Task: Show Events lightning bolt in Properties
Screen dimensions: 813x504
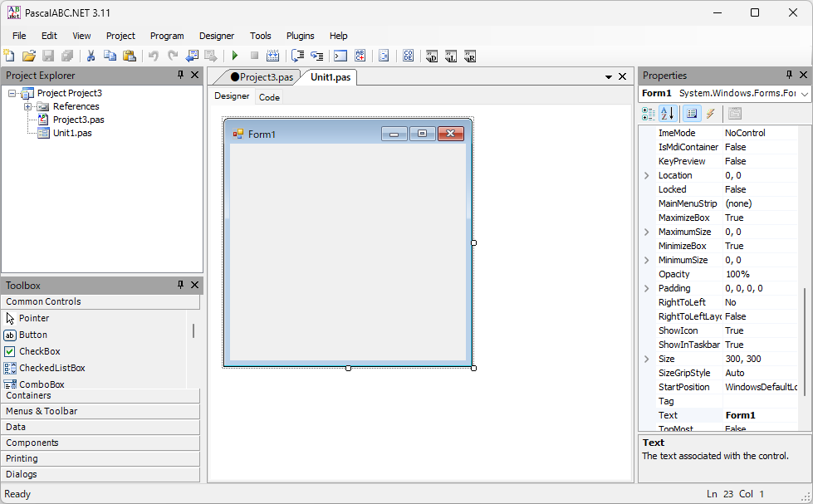Action: click(x=710, y=113)
